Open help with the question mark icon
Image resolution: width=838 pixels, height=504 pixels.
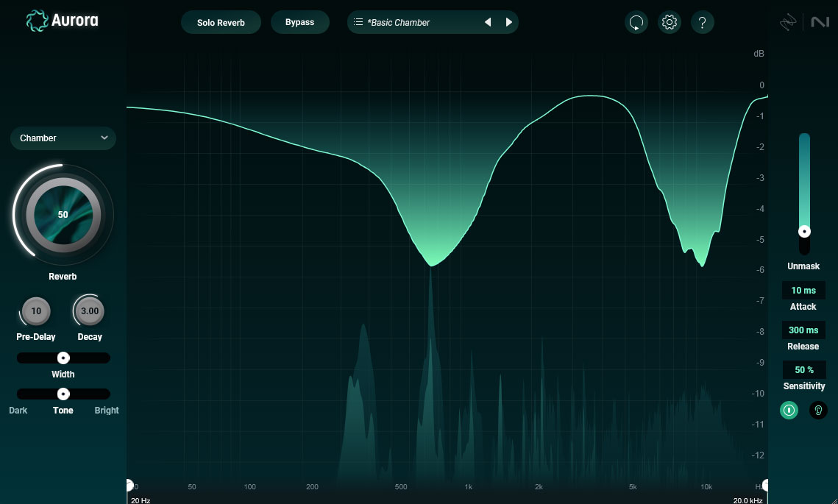[703, 22]
